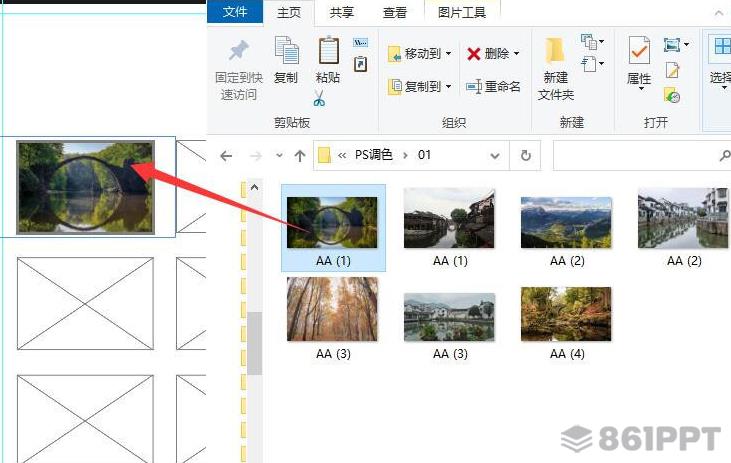Select the AA (1) round bridge thumbnail
Image resolution: width=731 pixels, height=463 pixels.
332,222
